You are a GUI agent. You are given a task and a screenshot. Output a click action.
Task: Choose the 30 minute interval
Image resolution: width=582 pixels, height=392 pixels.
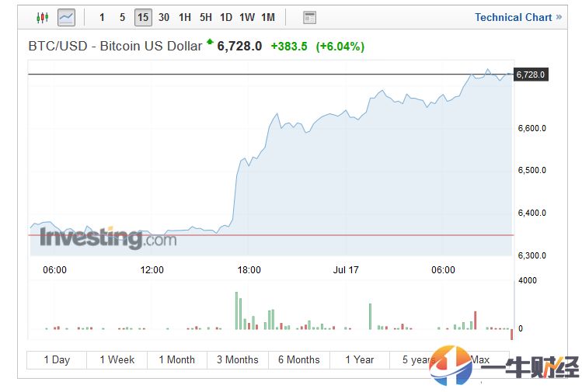tap(164, 17)
